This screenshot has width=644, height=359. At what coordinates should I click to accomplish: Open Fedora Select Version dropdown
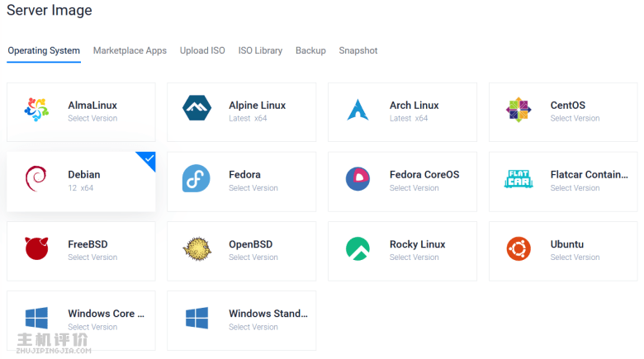coord(253,187)
